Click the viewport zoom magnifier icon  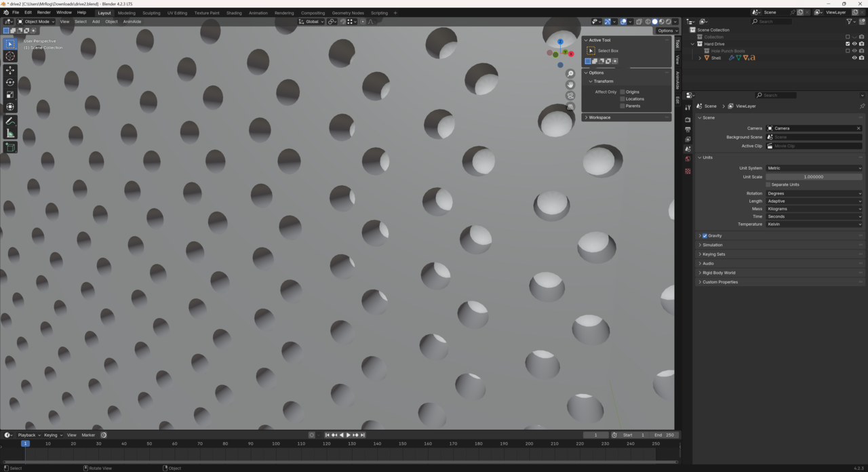tap(570, 73)
